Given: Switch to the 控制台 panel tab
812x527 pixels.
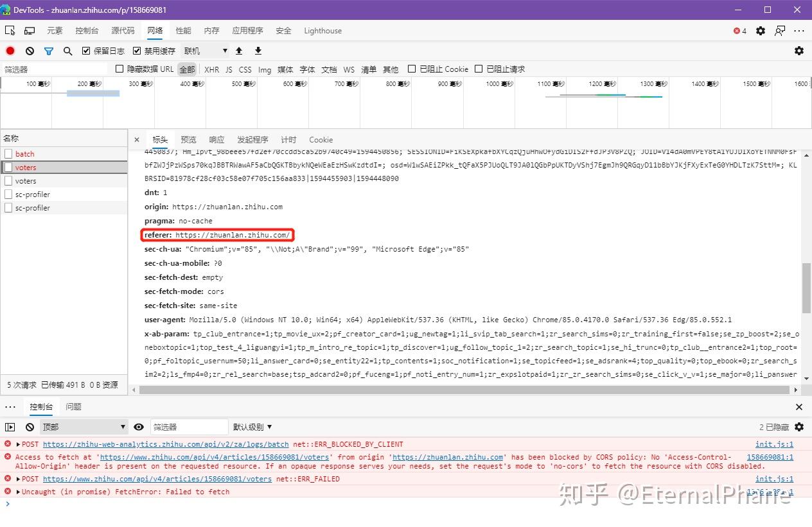Looking at the screenshot, I should 41,406.
